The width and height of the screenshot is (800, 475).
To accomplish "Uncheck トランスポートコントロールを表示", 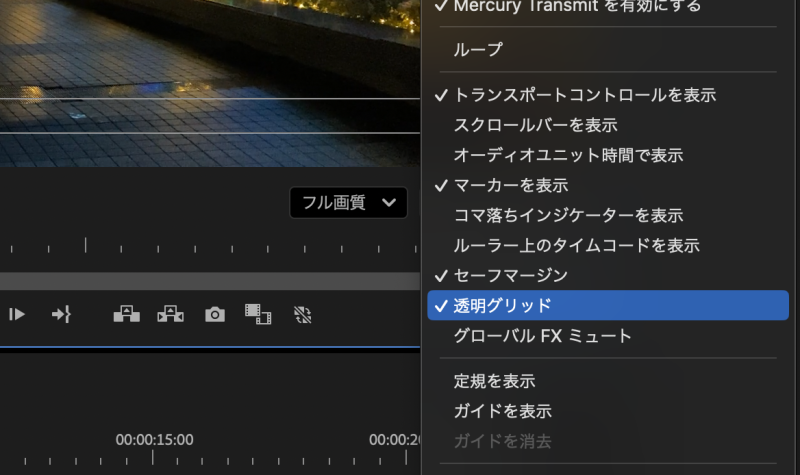I will coord(584,96).
